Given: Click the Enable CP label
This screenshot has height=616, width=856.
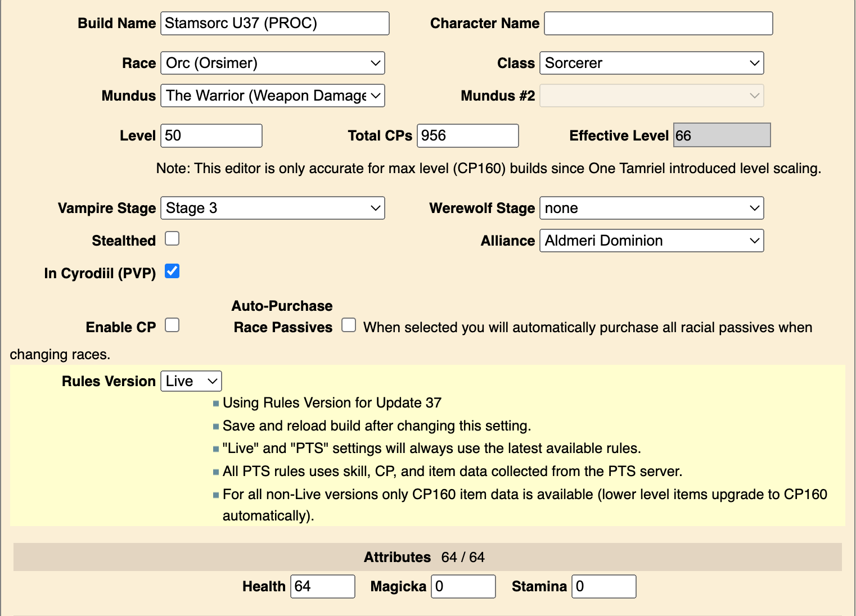Looking at the screenshot, I should [x=121, y=327].
